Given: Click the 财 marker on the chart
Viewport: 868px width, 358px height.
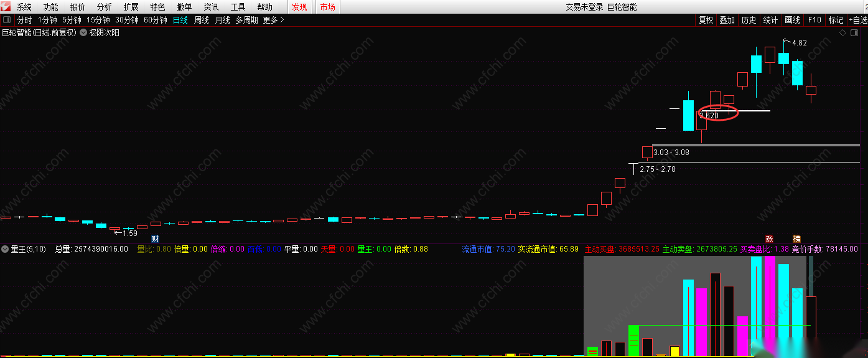Looking at the screenshot, I should pos(155,238).
